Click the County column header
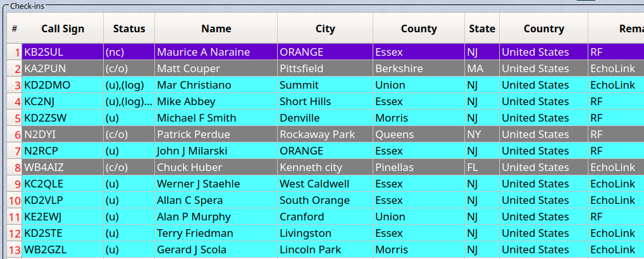 (419, 28)
